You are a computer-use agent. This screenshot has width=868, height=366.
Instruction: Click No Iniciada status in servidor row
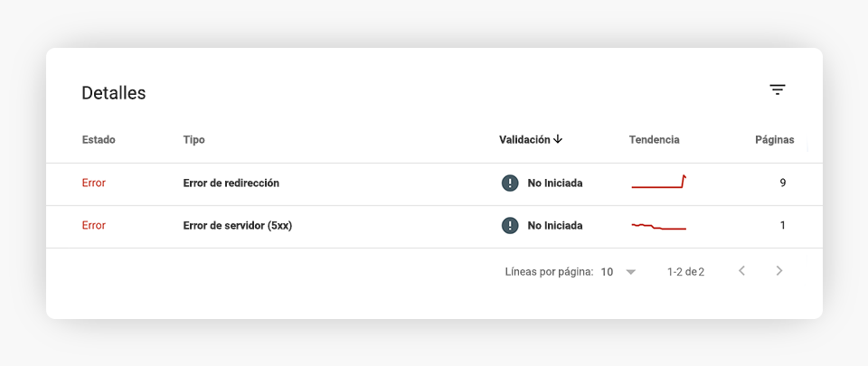(x=554, y=226)
